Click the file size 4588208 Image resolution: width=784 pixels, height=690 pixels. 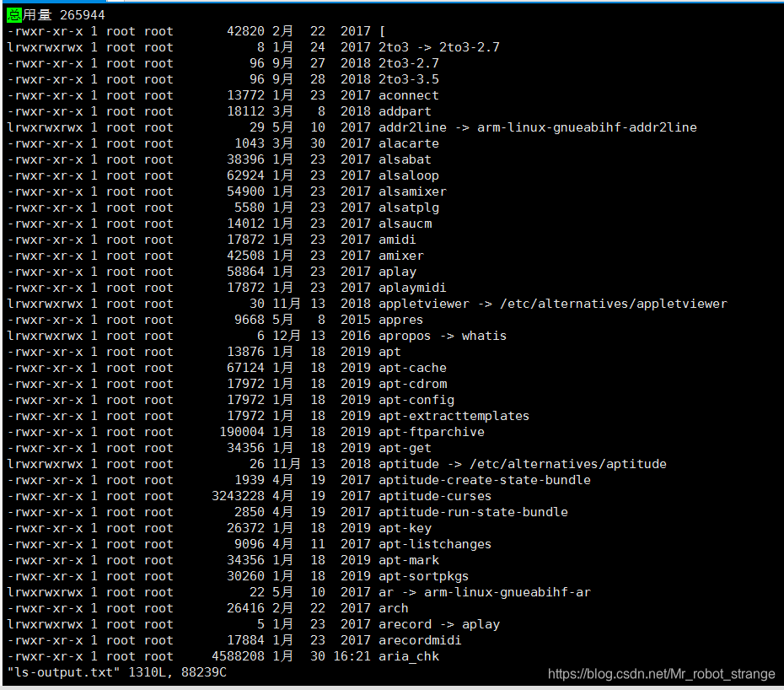point(238,656)
